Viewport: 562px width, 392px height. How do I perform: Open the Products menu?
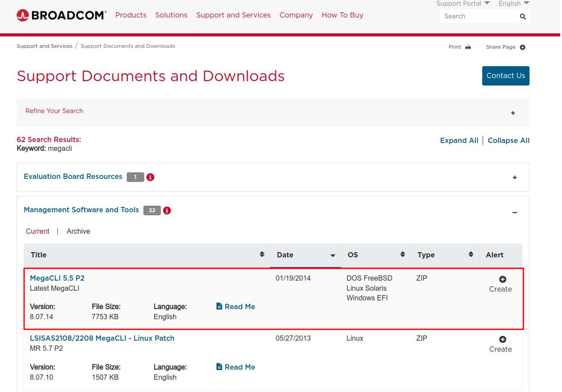tap(131, 15)
